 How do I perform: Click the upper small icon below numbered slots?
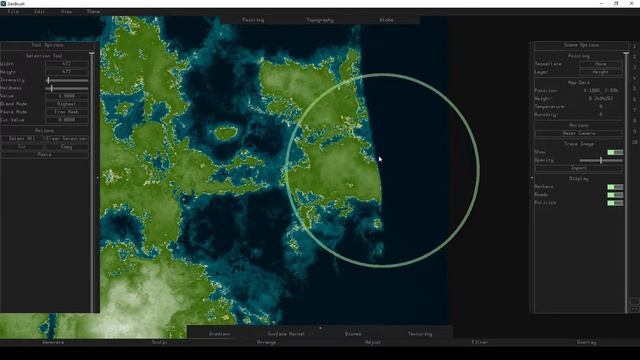(634, 301)
